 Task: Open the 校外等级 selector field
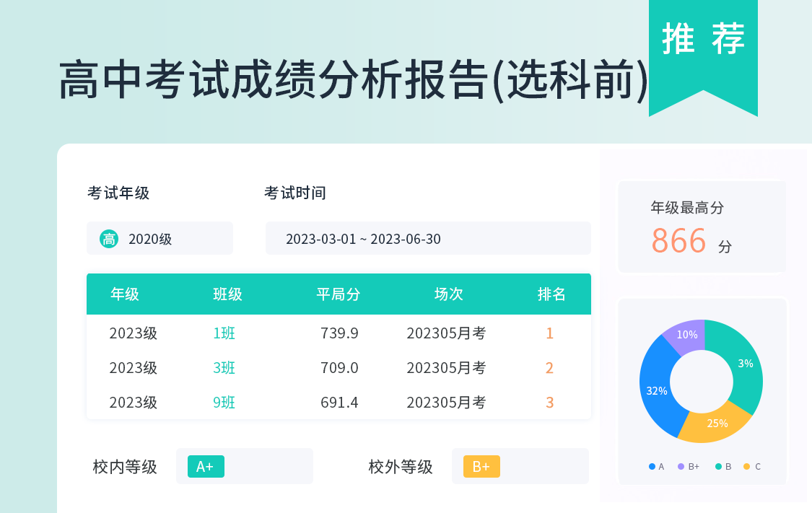(520, 466)
